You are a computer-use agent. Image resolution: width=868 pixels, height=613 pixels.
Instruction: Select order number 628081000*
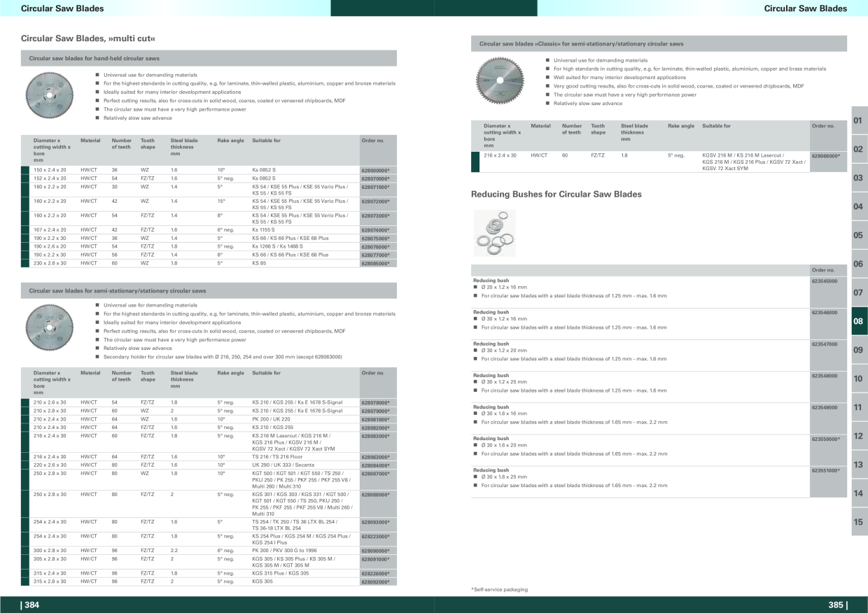point(375,420)
